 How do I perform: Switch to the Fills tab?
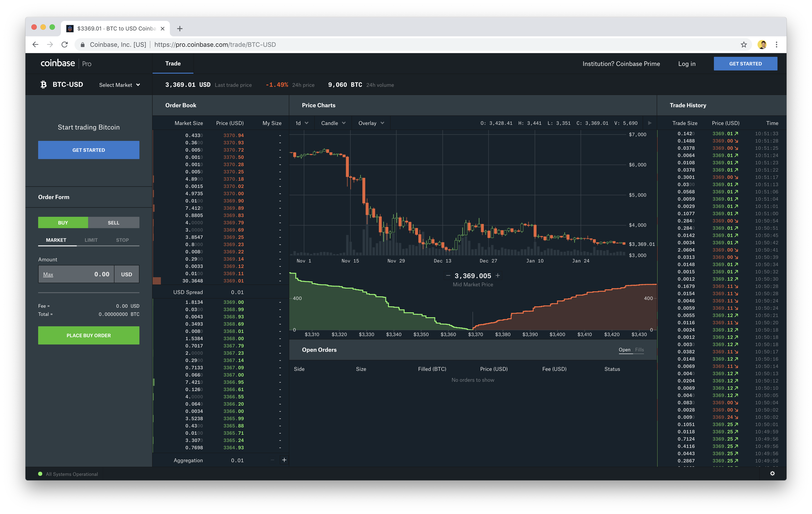coord(639,350)
